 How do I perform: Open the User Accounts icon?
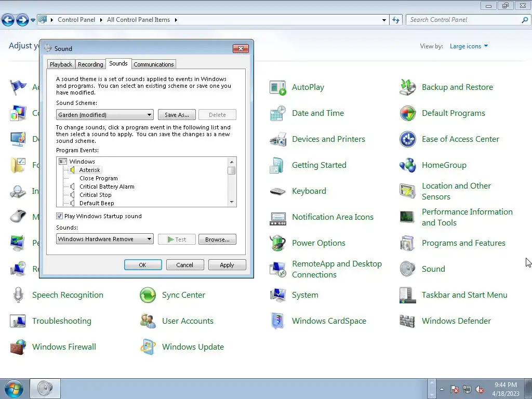click(148, 321)
